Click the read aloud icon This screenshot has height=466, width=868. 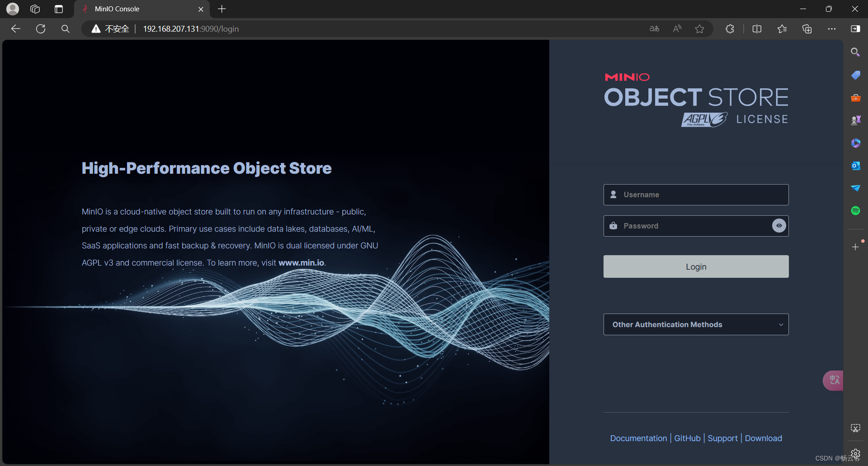click(x=677, y=29)
